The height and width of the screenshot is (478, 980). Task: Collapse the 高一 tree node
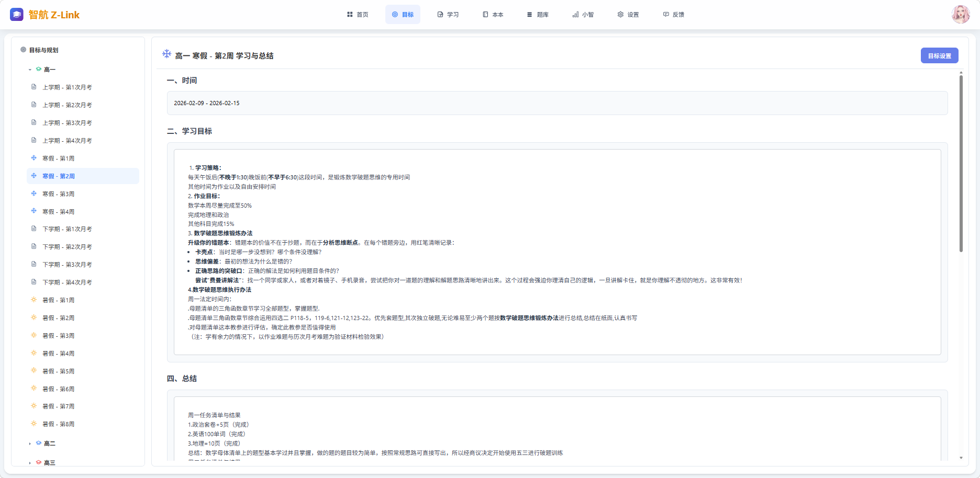(x=30, y=70)
